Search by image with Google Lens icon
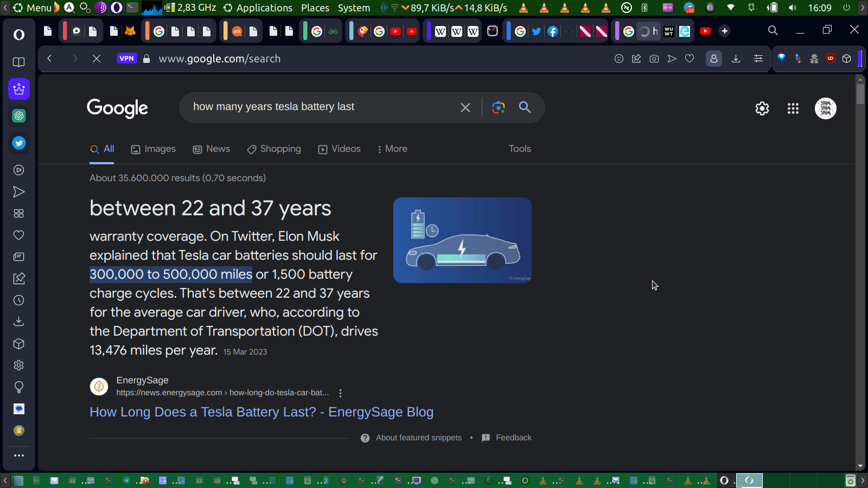The height and width of the screenshot is (488, 868). (498, 107)
